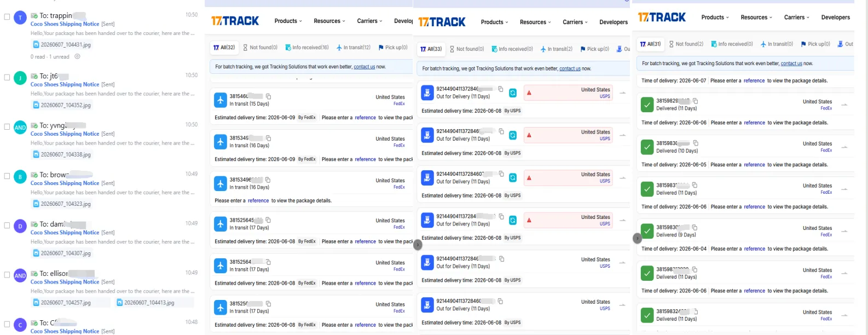868x335 pixels.
Task: Check the box for email to dam
Action: tap(7, 226)
